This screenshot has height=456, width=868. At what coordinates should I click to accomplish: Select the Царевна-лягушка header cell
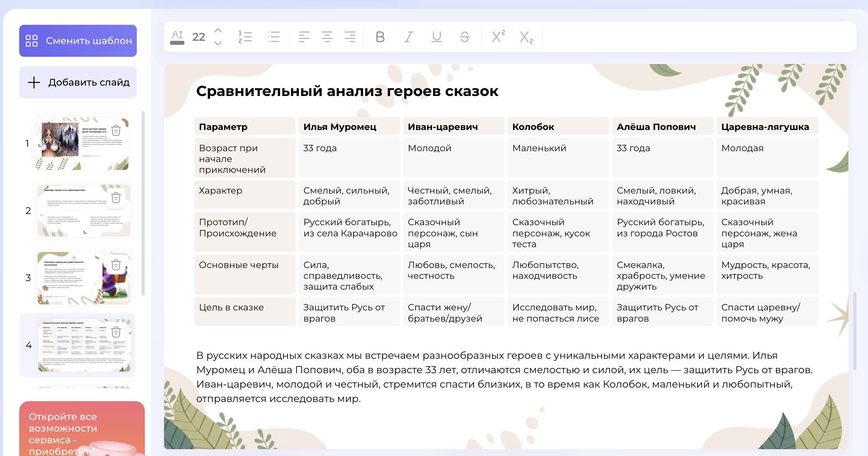point(767,126)
